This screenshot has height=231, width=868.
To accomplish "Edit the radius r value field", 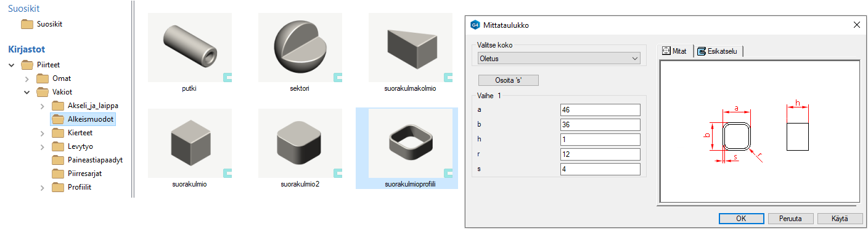I will [600, 154].
